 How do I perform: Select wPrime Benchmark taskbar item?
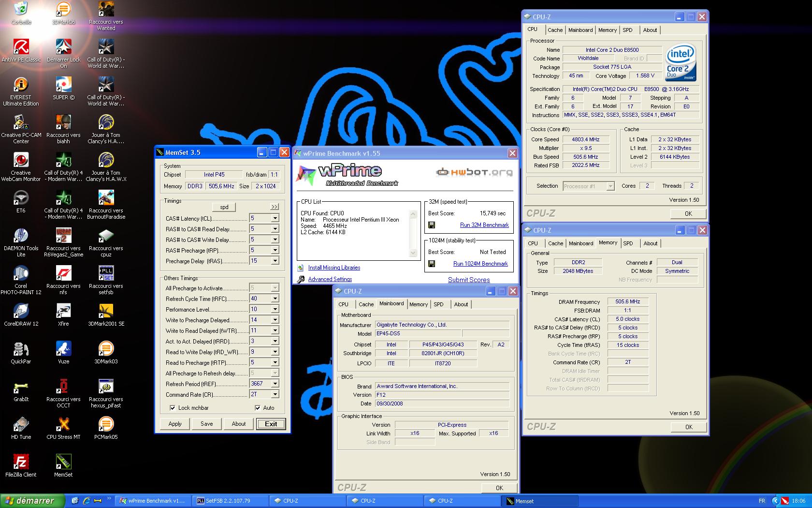153,501
